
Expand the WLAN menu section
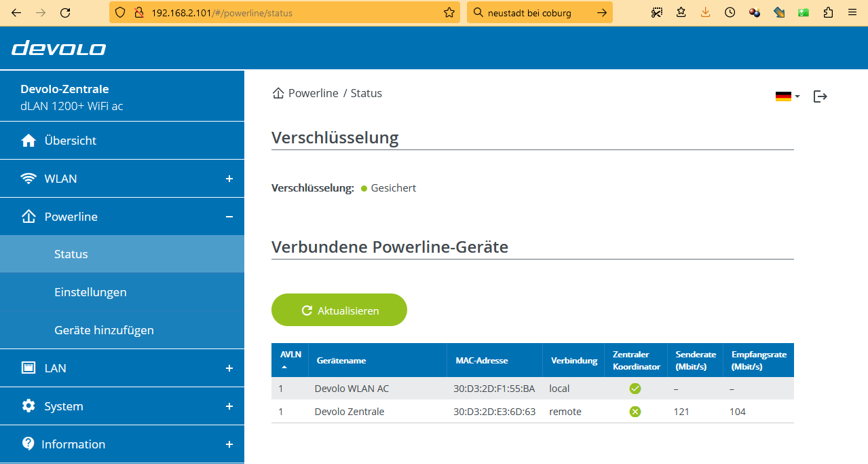tap(229, 179)
